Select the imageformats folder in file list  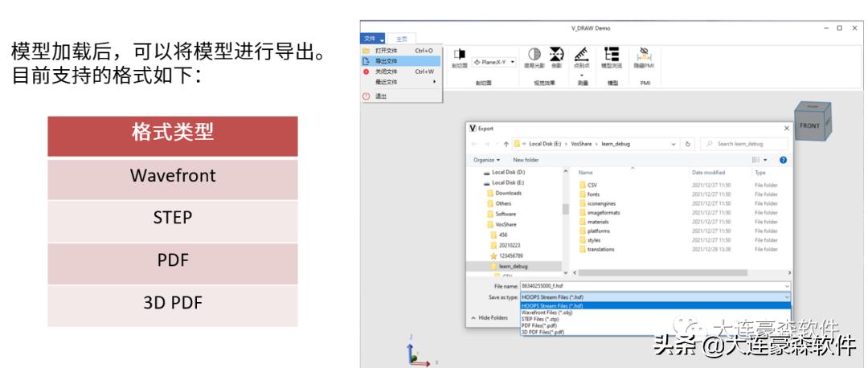(x=600, y=212)
